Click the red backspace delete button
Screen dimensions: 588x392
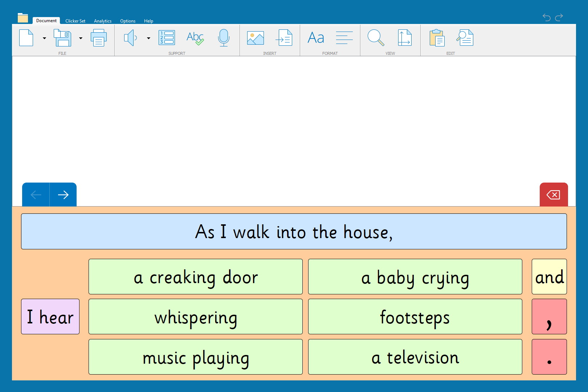(x=554, y=195)
